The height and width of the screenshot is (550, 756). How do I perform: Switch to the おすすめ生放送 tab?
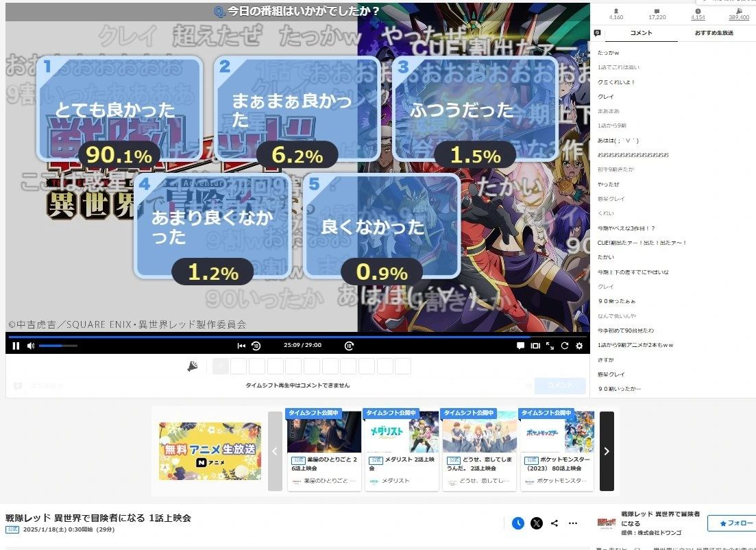point(713,32)
